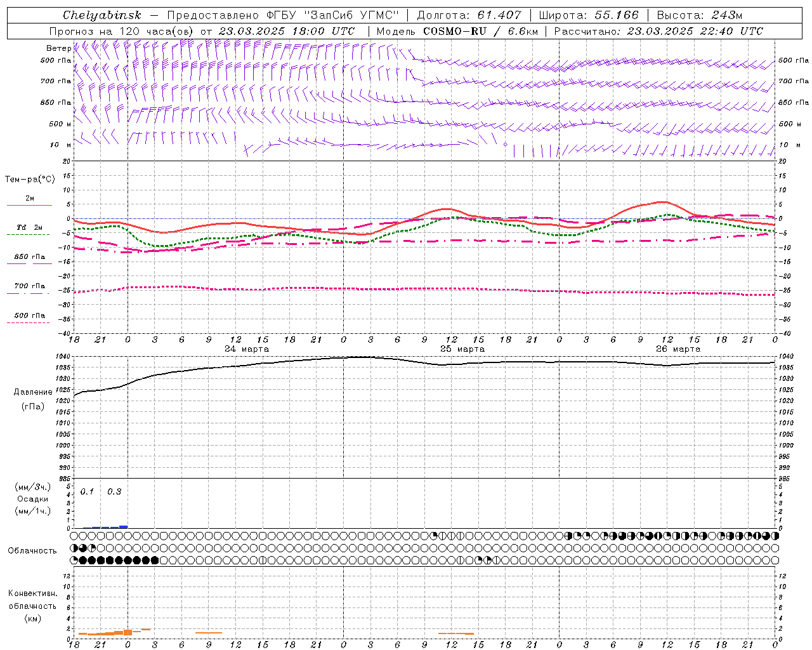The height and width of the screenshot is (650, 812).
Task: Select the 25 марта date label
Action: click(462, 349)
